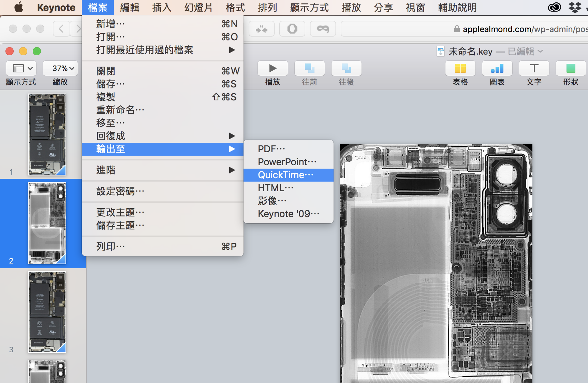Insert a table with 表格 icon
This screenshot has width=588, height=383.
pyautogui.click(x=460, y=68)
